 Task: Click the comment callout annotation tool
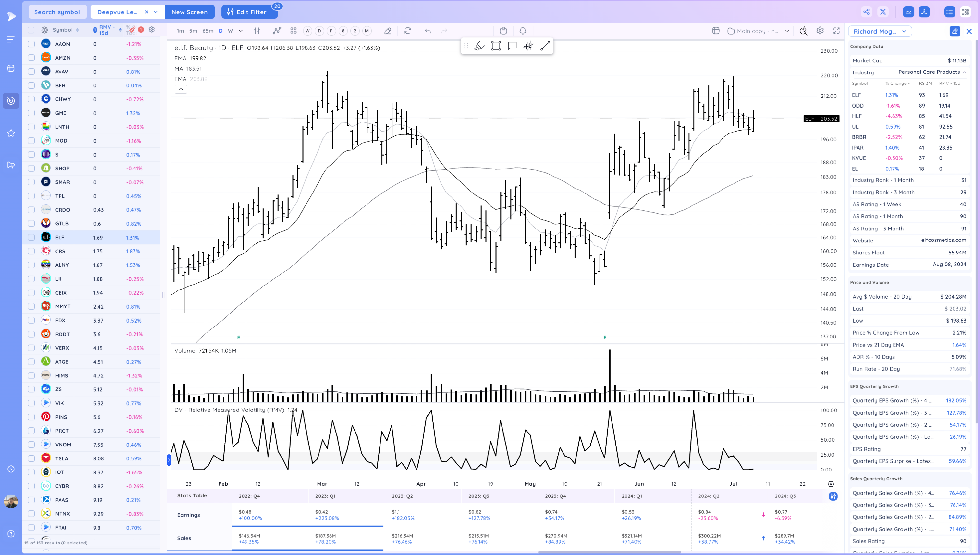[512, 46]
